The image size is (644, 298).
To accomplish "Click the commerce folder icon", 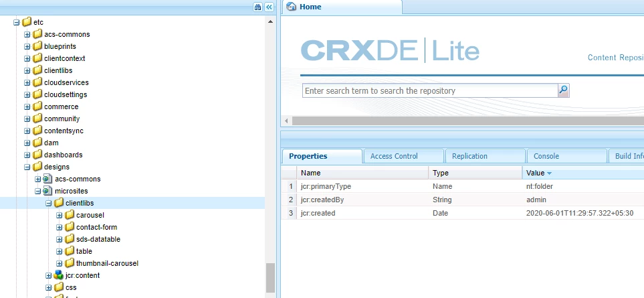I will point(37,106).
